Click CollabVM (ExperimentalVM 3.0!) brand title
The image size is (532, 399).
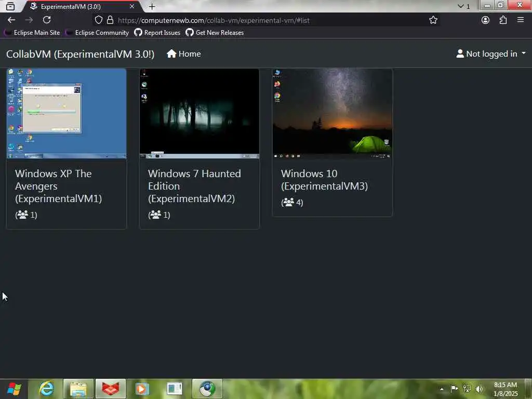[80, 54]
